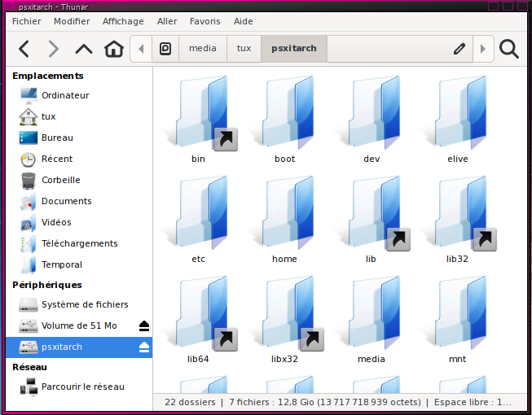Select the media path bar segment

click(203, 49)
